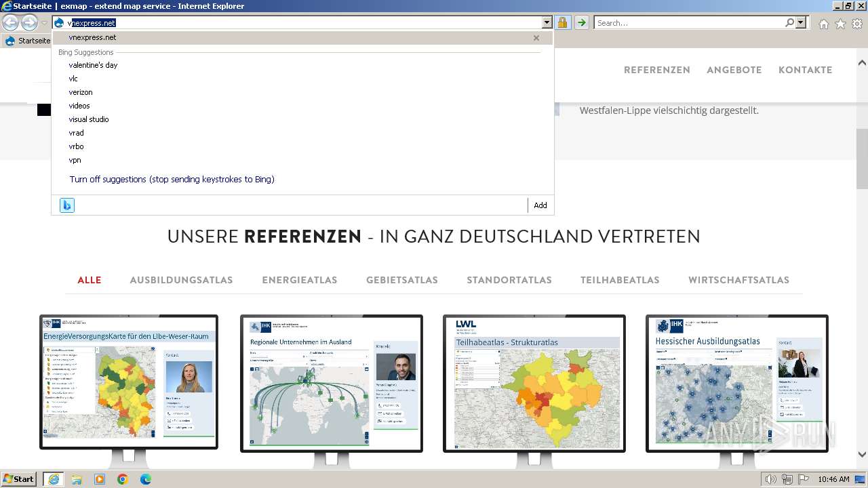Select the AUSBILDUNGSATLAS filter tab
Viewport: 868px width, 488px height.
pyautogui.click(x=181, y=280)
